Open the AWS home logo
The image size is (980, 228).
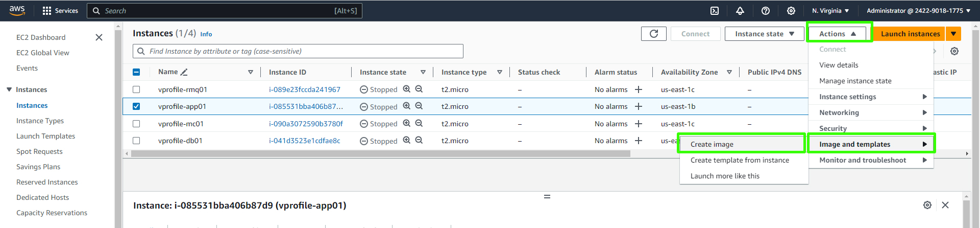tap(17, 10)
